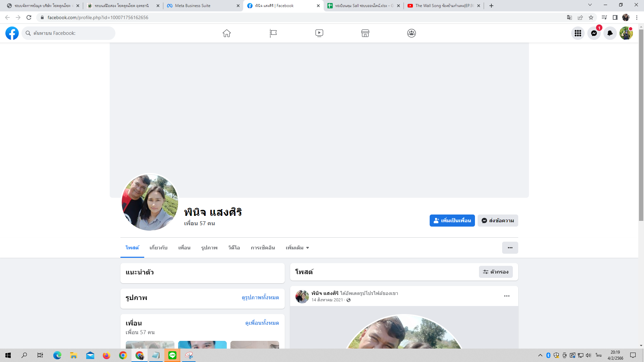Open Facebook Watch video icon
The height and width of the screenshot is (362, 644).
point(319,33)
